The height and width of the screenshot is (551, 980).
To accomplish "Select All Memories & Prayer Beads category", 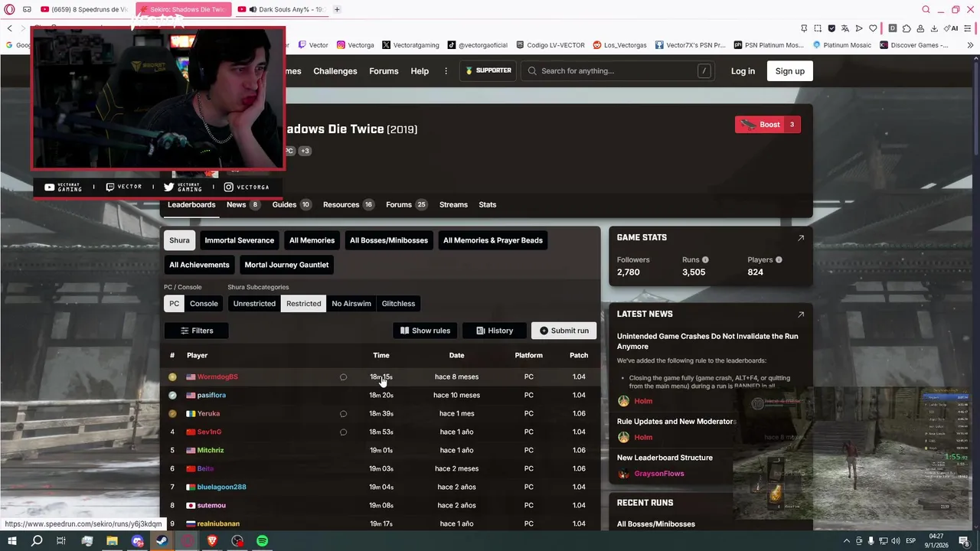I will pyautogui.click(x=493, y=240).
